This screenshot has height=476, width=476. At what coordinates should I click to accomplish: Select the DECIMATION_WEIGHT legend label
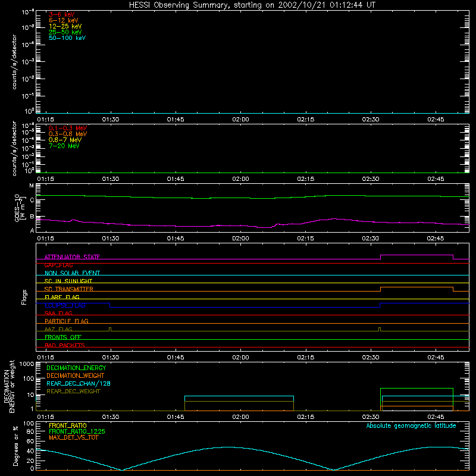[x=76, y=376]
